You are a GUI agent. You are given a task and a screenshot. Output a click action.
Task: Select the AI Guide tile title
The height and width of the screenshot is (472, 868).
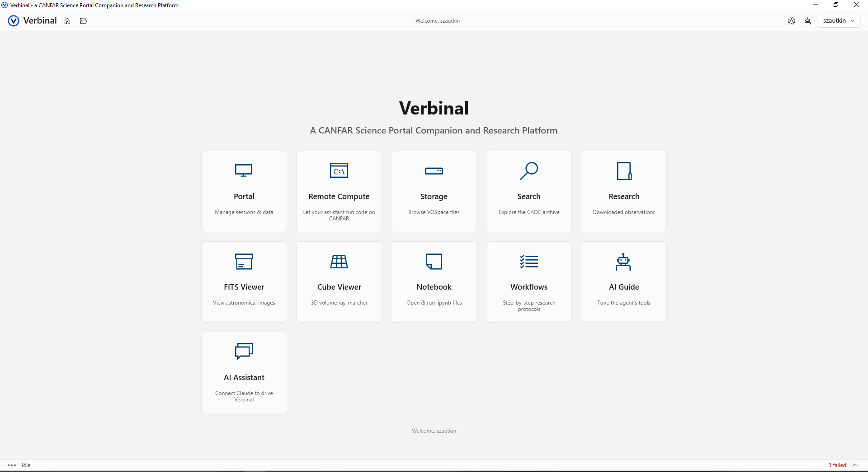(624, 287)
